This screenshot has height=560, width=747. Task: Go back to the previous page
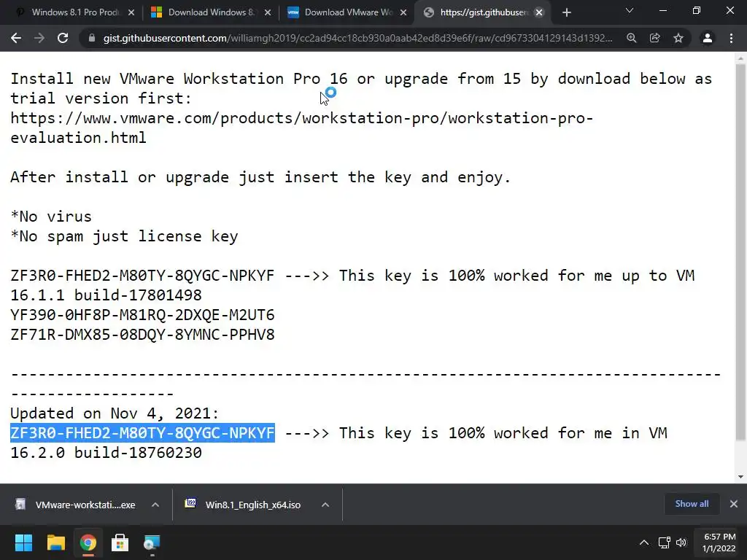tap(16, 38)
